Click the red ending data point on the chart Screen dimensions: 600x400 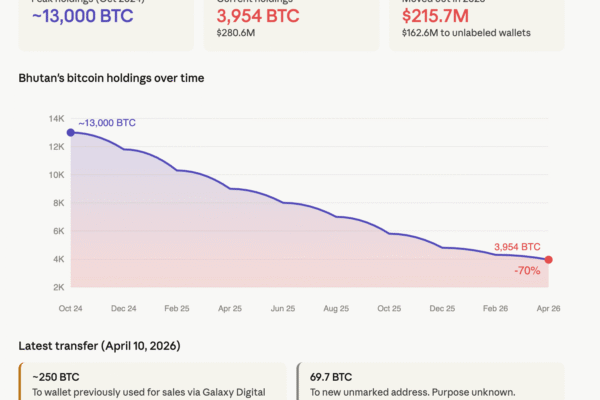pyautogui.click(x=548, y=260)
